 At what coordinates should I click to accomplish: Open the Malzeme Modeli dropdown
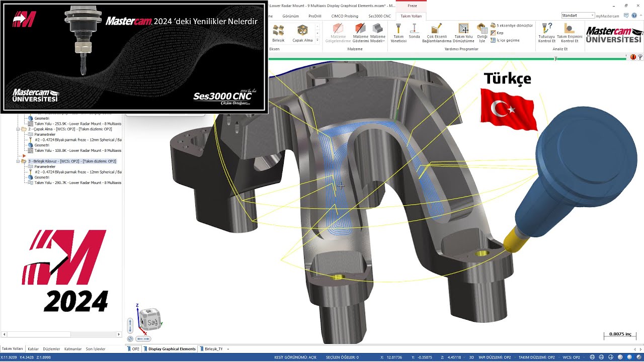pyautogui.click(x=377, y=33)
